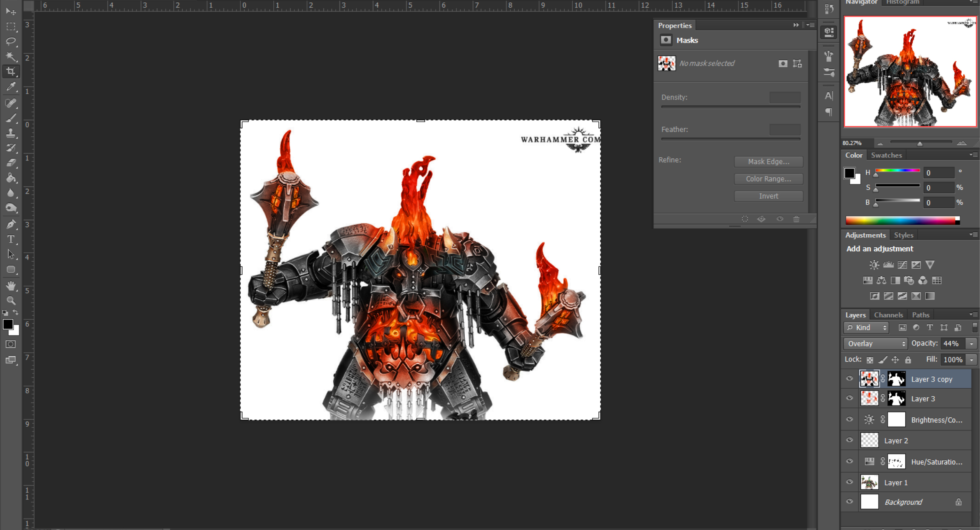The width and height of the screenshot is (980, 530).
Task: Toggle Quick Mask mode
Action: [11, 344]
